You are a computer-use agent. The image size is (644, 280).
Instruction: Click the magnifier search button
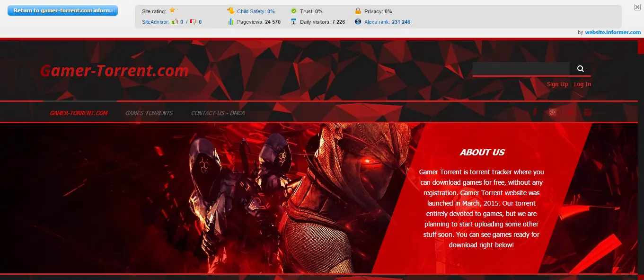581,69
